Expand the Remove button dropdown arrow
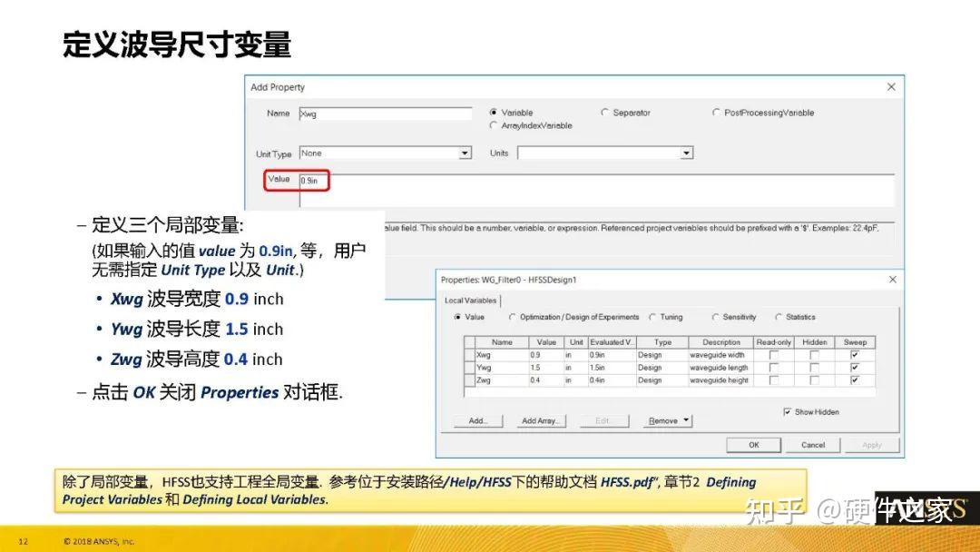The image size is (980, 552). (685, 420)
